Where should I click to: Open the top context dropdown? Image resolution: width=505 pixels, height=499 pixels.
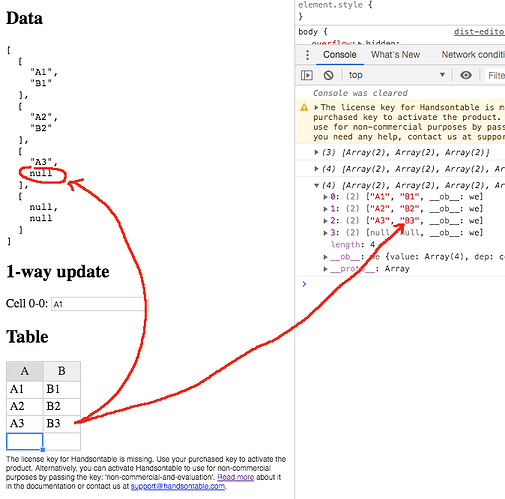tap(397, 75)
